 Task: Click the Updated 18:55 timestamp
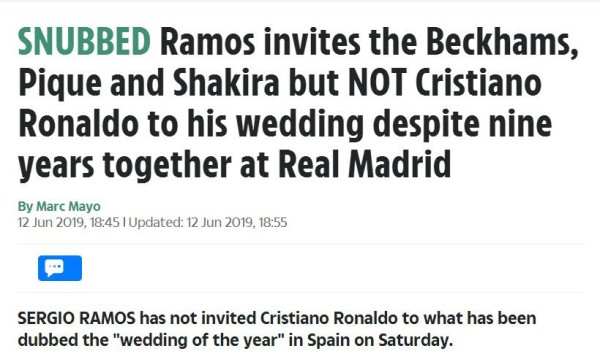point(208,222)
